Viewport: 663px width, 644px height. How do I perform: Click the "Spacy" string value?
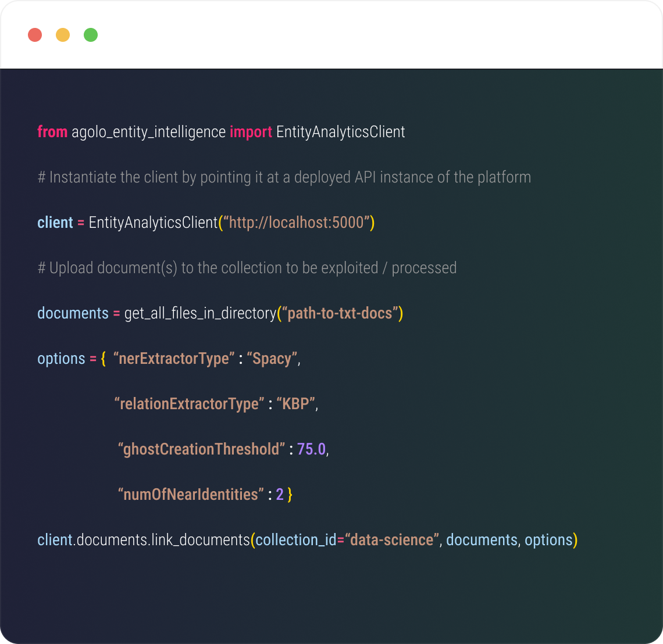272,359
